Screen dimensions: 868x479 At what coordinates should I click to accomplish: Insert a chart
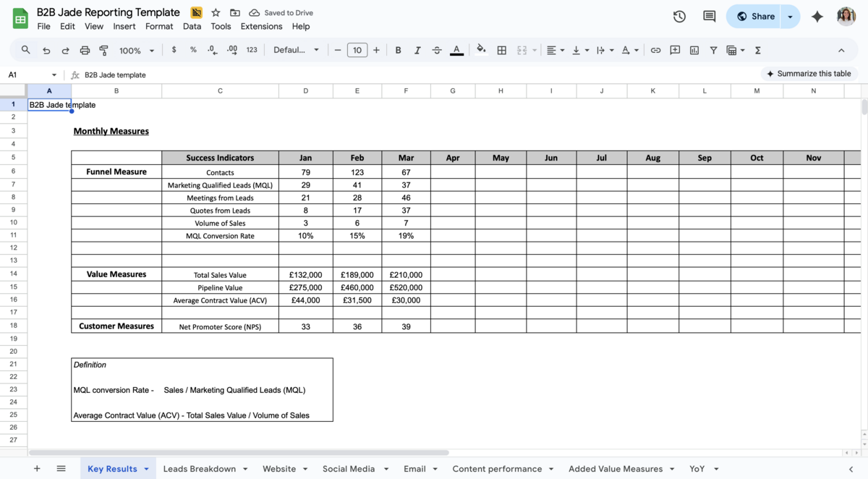pos(694,50)
